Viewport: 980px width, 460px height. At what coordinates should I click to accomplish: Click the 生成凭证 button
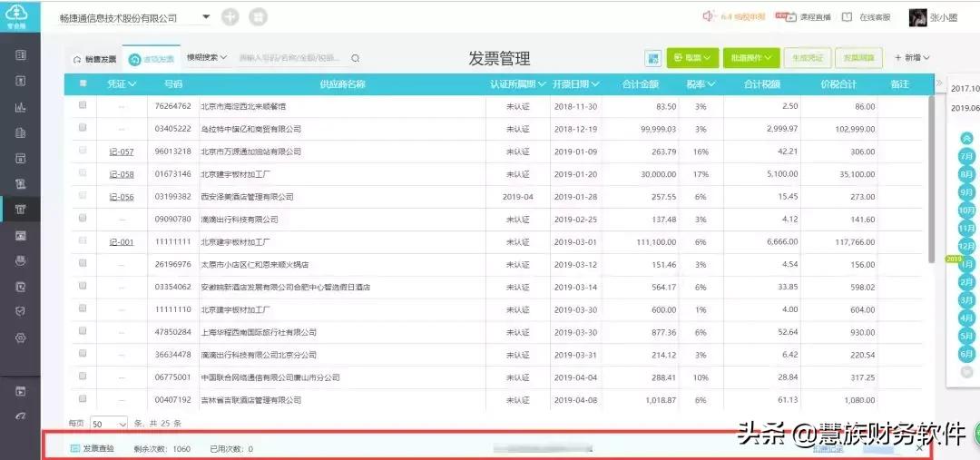click(807, 58)
